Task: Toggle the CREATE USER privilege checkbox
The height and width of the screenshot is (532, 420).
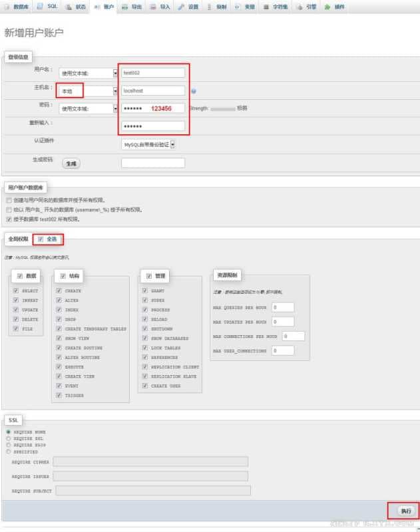Action: point(146,386)
